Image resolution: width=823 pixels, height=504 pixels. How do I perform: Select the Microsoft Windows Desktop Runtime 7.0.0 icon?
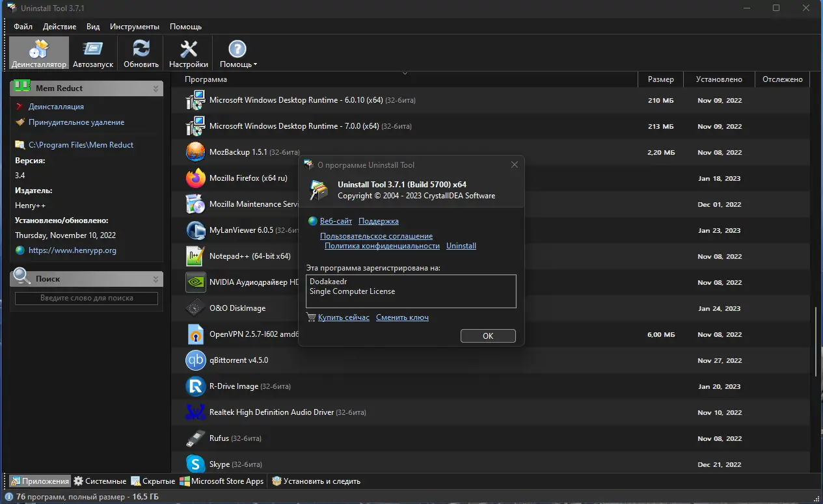[x=196, y=127]
